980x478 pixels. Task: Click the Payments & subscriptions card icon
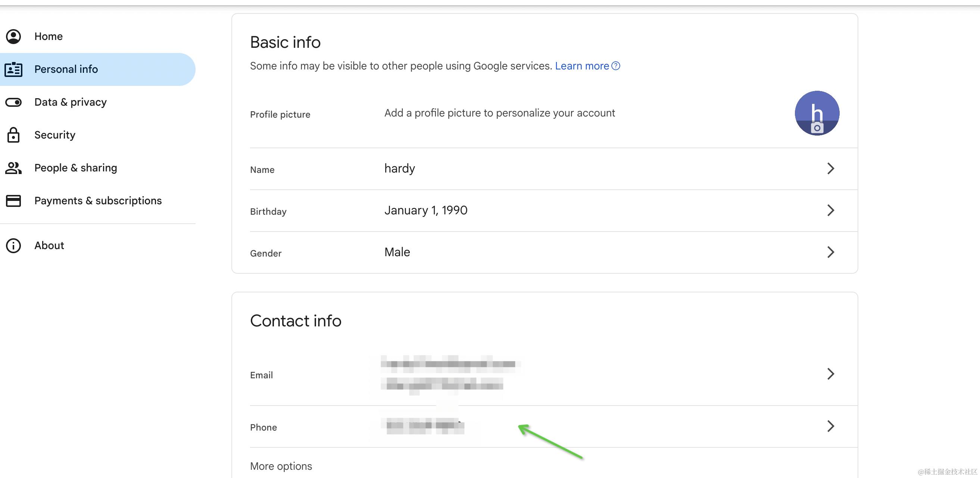click(13, 201)
